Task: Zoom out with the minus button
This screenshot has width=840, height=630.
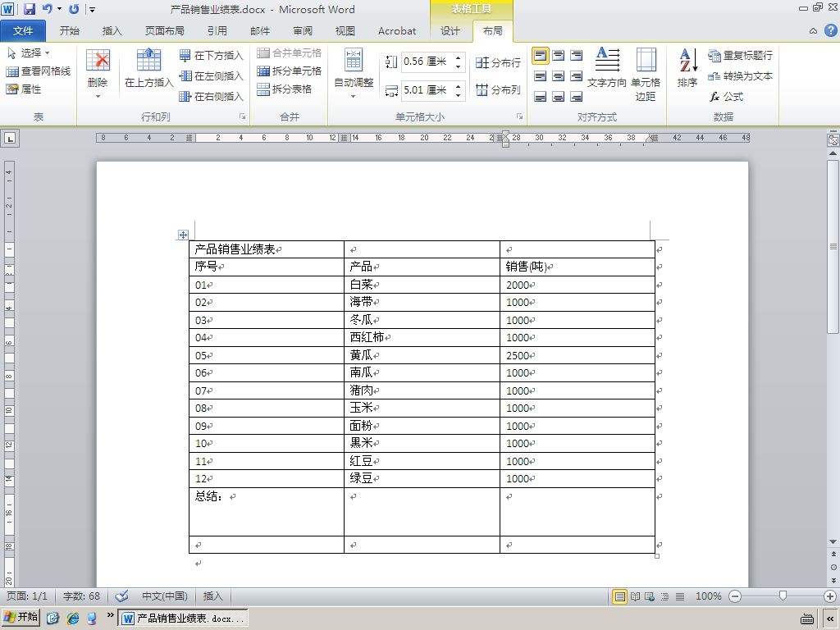Action: click(736, 596)
